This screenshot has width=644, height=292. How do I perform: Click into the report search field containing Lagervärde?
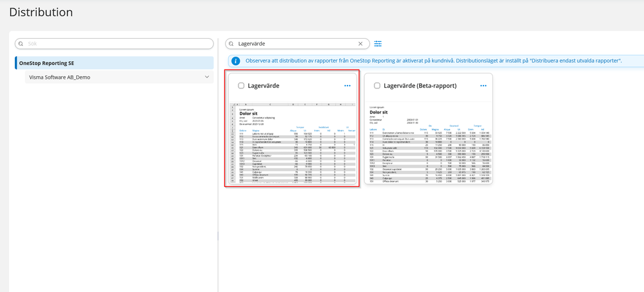point(293,44)
